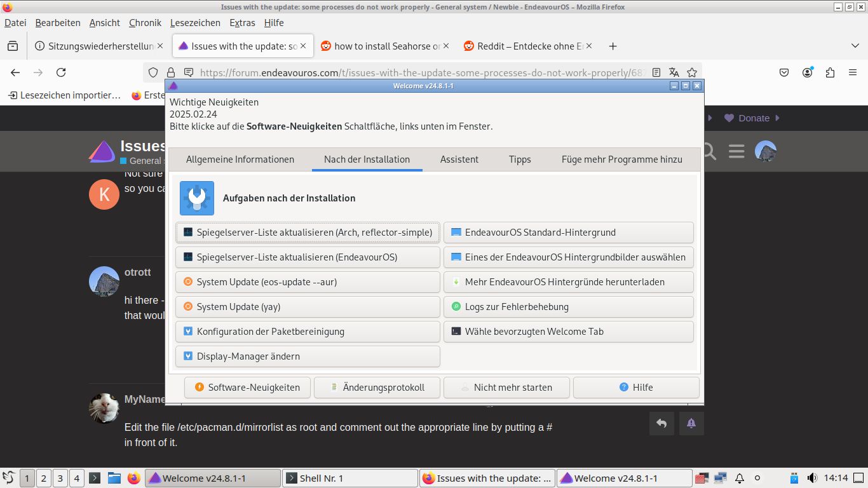Click Wähle bevorzugten Welcome Tab
The image size is (868, 488).
(569, 332)
